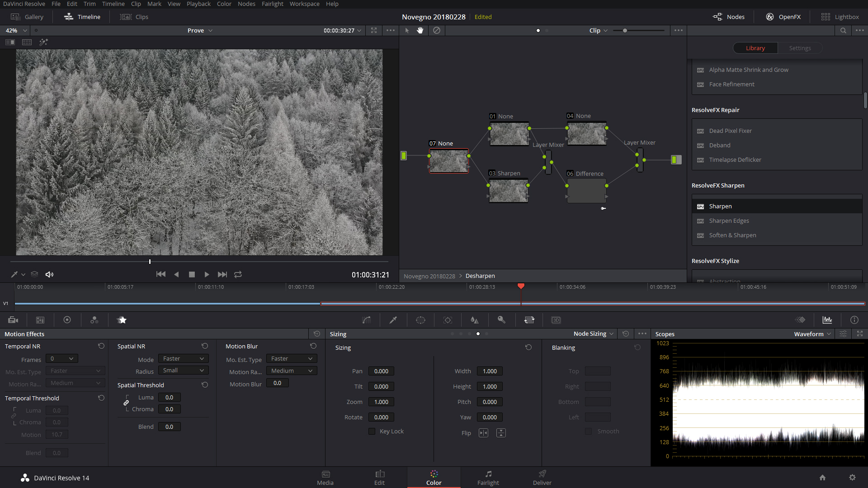Image resolution: width=868 pixels, height=488 pixels.
Task: Click the Novegno 20180228 breadcrumb link
Action: [429, 276]
